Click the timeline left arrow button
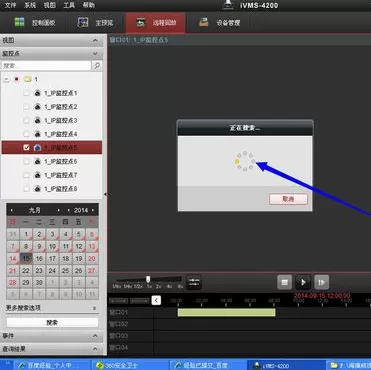 (156, 300)
